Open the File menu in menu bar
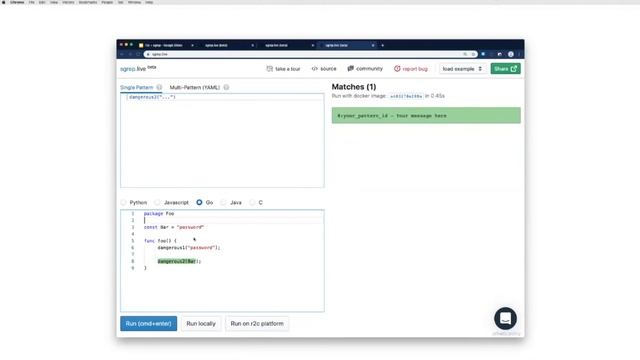Screen dimensions: 640x360 [31, 2]
